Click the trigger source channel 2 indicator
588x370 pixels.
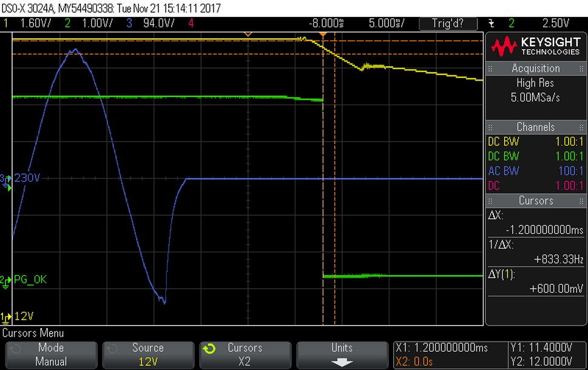click(x=512, y=23)
